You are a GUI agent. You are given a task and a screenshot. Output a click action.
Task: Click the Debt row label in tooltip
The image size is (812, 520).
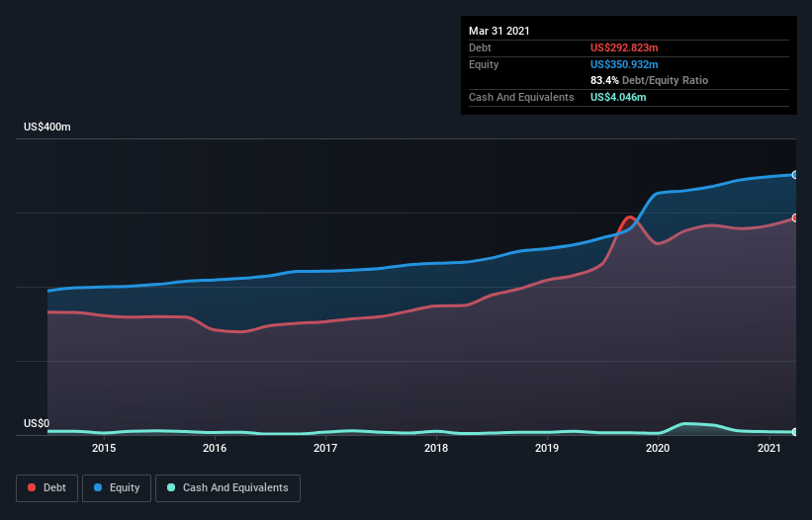pyautogui.click(x=480, y=47)
